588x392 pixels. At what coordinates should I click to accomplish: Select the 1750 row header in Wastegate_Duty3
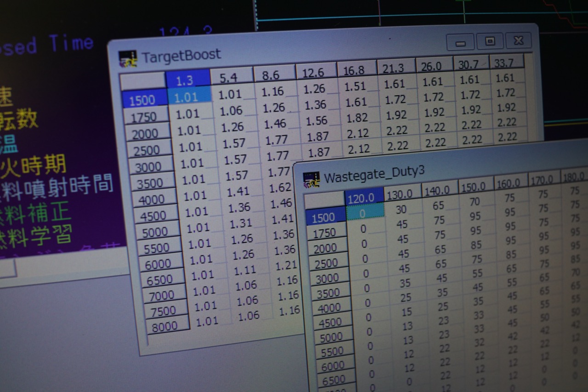pyautogui.click(x=328, y=233)
